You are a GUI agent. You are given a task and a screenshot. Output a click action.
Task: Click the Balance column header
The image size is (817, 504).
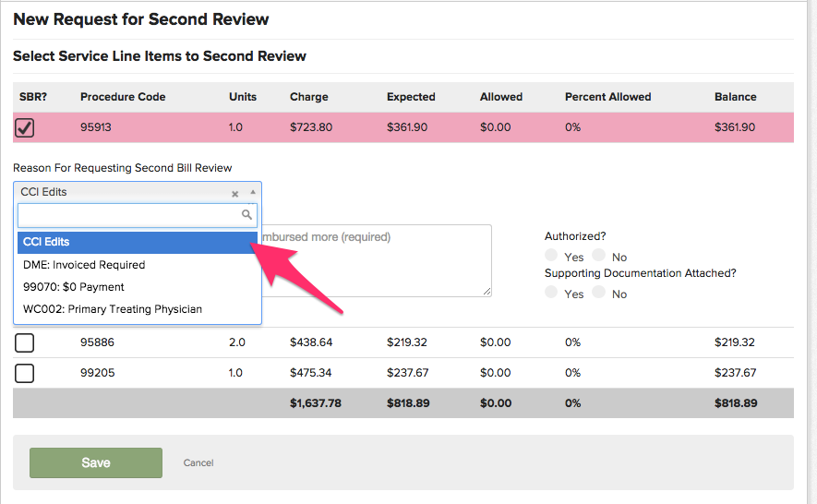point(735,97)
